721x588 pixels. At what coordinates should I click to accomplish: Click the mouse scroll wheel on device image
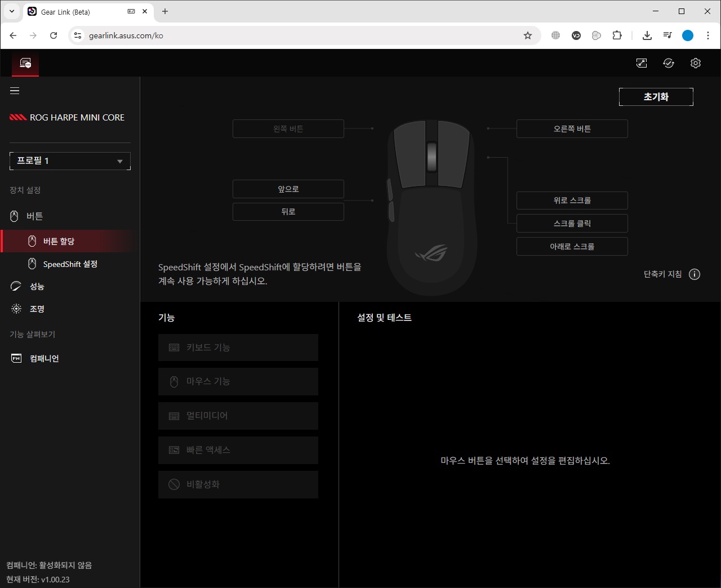pos(432,157)
